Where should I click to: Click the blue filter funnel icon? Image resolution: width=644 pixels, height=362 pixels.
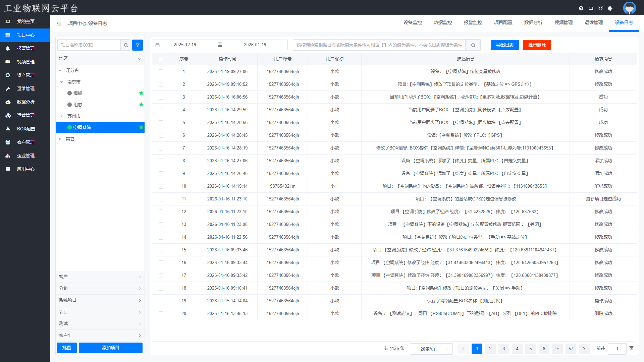(x=138, y=45)
